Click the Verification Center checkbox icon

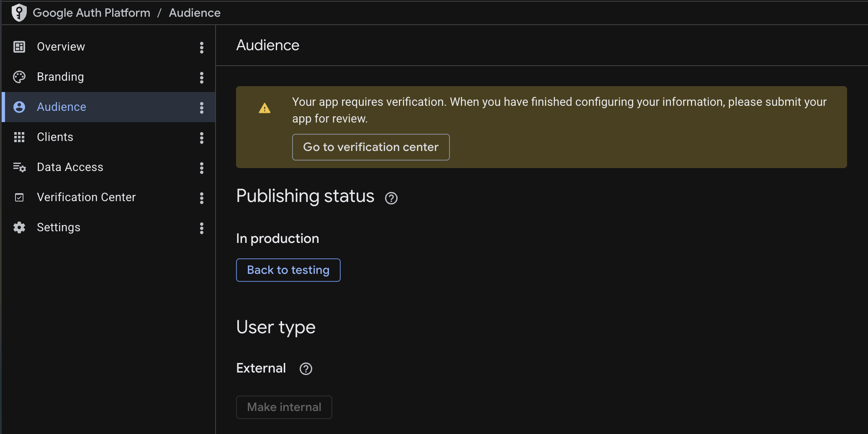click(19, 197)
